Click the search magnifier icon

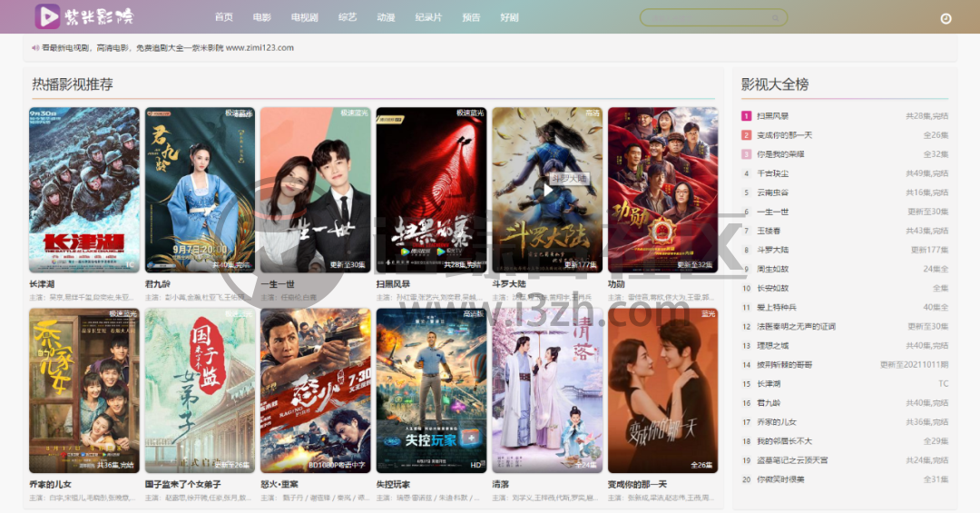[x=775, y=17]
